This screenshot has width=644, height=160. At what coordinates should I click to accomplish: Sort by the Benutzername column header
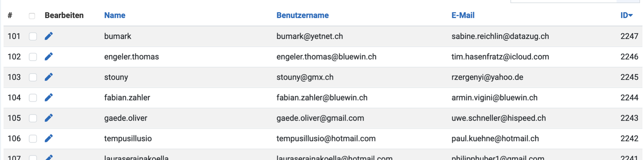click(302, 15)
